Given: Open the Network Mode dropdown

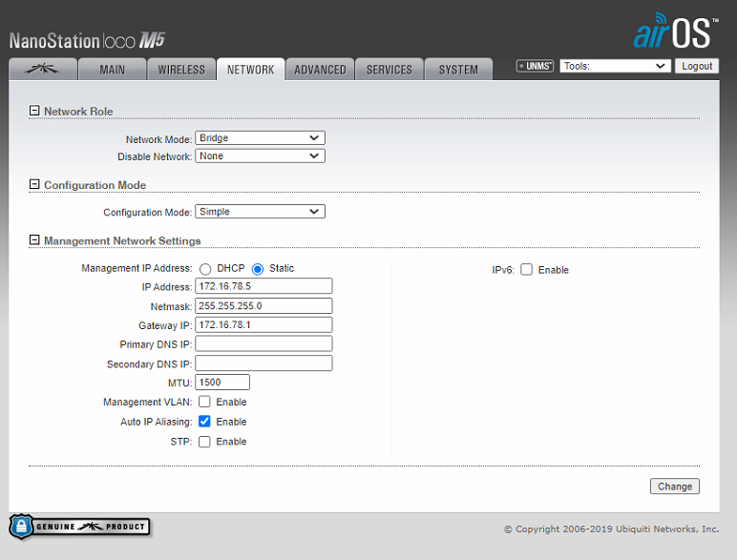Looking at the screenshot, I should click(x=260, y=137).
